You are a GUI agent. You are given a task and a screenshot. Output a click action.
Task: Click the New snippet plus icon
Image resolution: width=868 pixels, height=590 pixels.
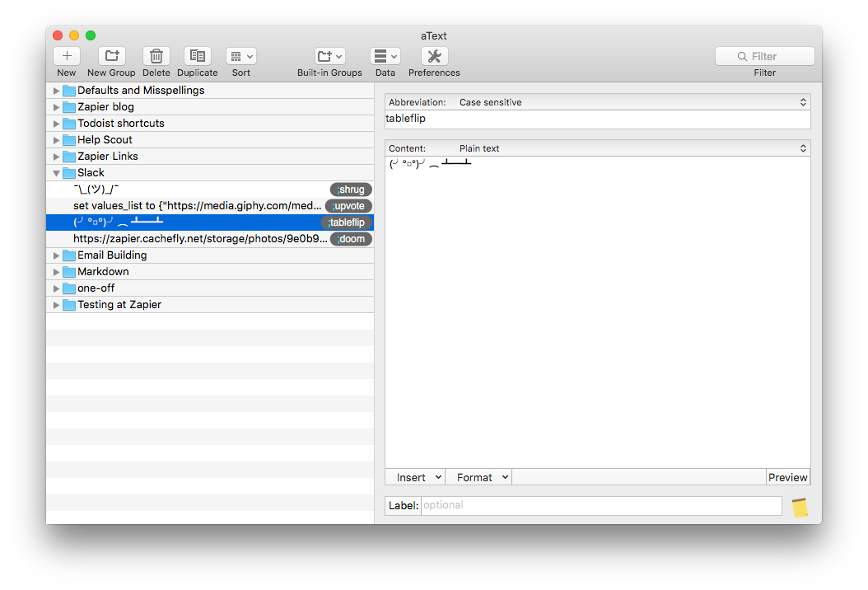pyautogui.click(x=67, y=56)
